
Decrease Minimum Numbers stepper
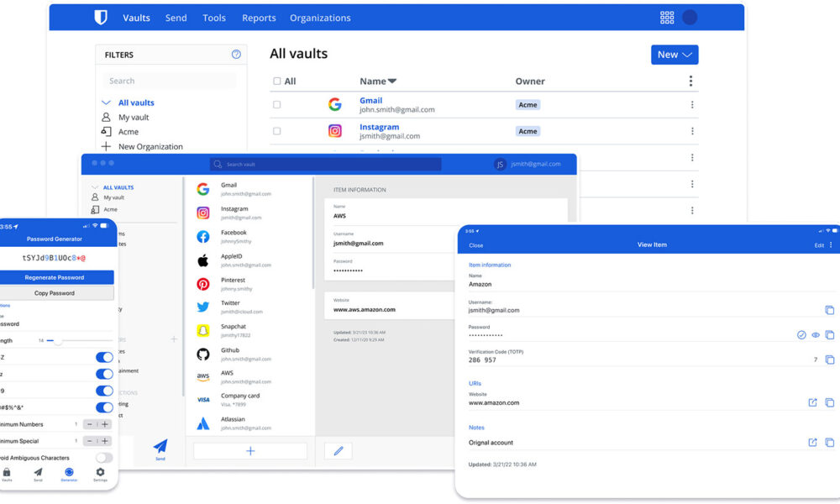point(90,424)
